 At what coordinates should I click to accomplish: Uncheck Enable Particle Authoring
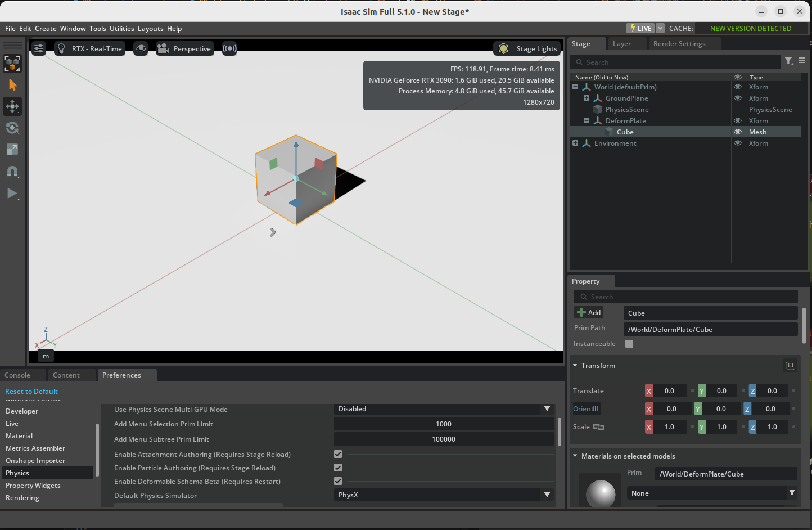[338, 468]
